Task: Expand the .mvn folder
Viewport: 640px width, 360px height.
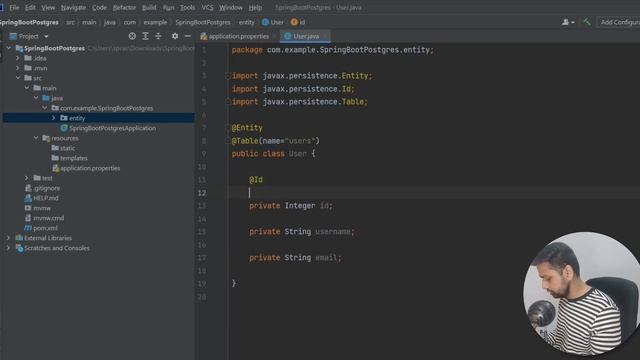Action: point(18,68)
